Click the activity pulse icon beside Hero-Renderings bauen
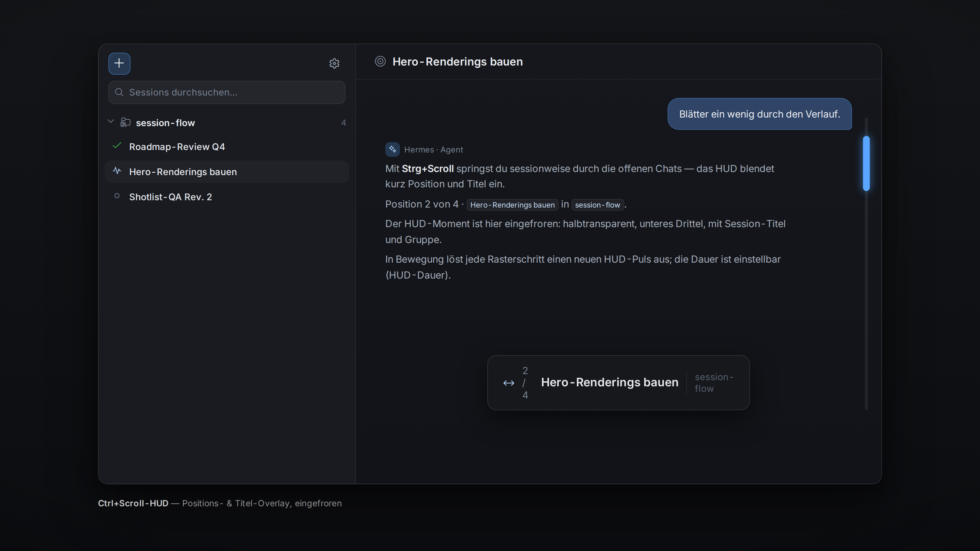The width and height of the screenshot is (980, 551). (117, 171)
